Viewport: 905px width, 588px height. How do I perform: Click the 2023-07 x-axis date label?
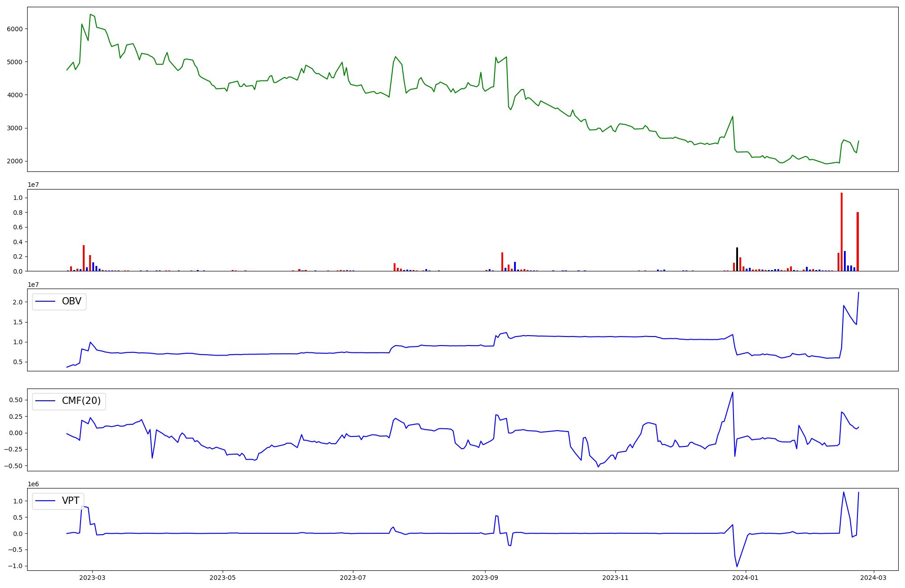[x=352, y=578]
